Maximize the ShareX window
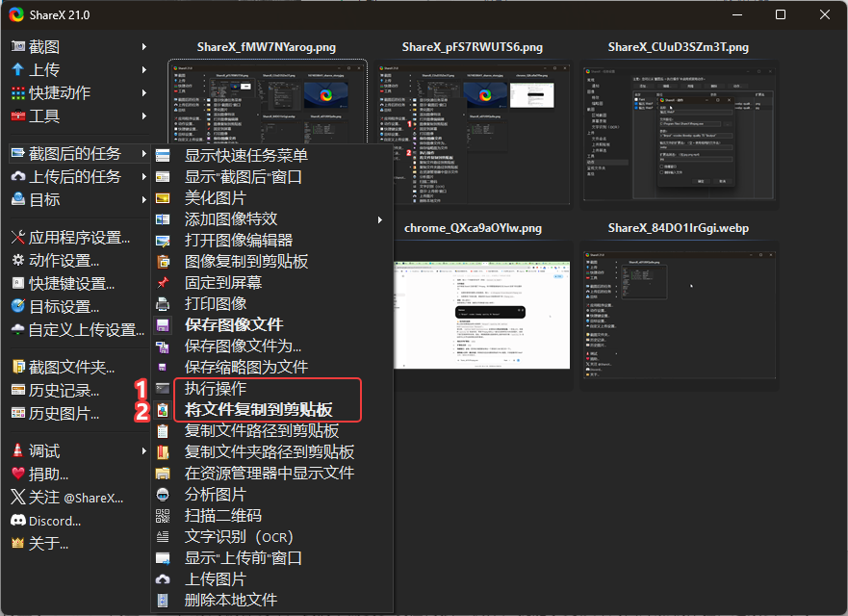 pos(781,14)
